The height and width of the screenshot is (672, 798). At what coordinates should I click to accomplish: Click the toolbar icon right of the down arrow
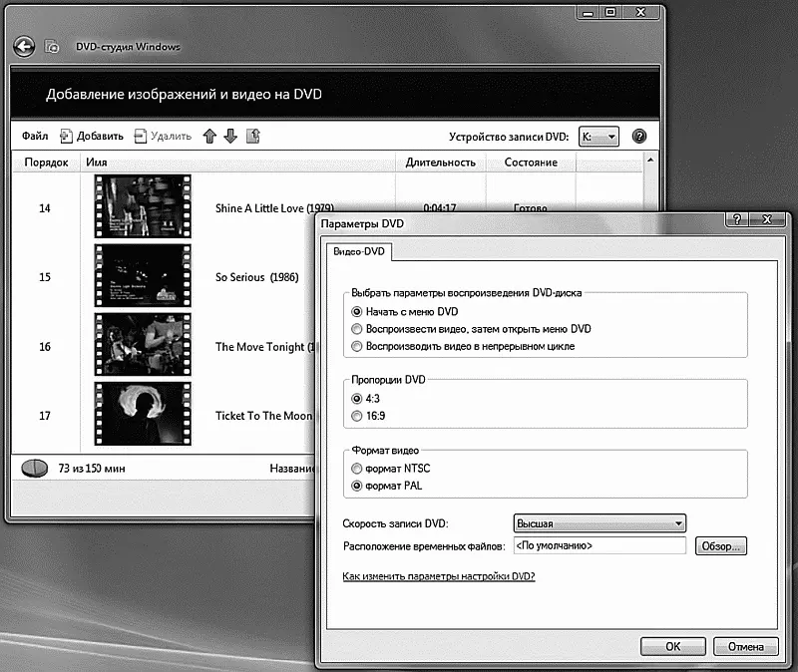click(x=253, y=137)
